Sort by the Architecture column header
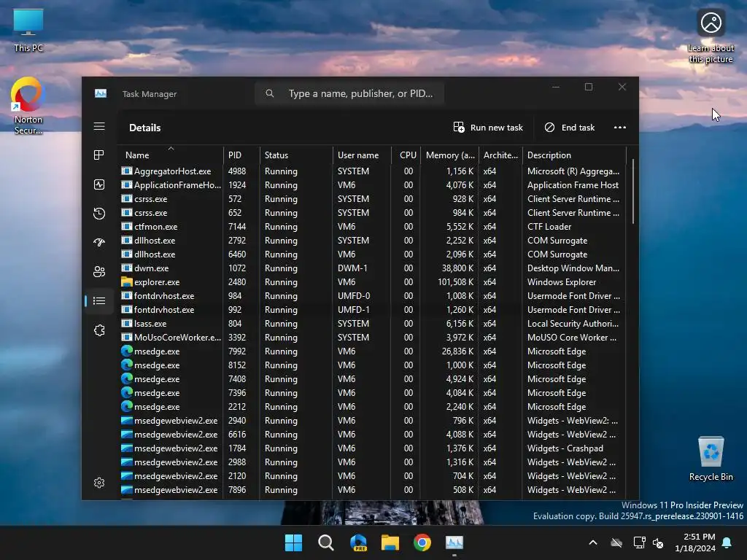This screenshot has width=747, height=560. [x=500, y=155]
